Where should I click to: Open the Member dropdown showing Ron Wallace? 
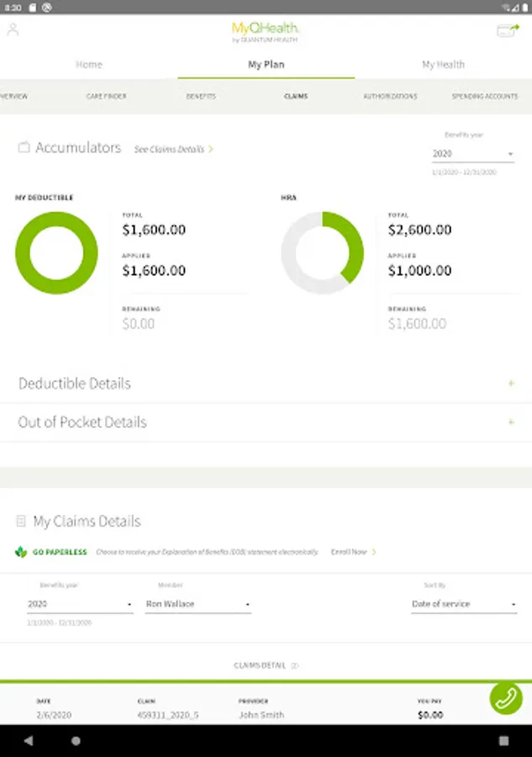pyautogui.click(x=198, y=605)
